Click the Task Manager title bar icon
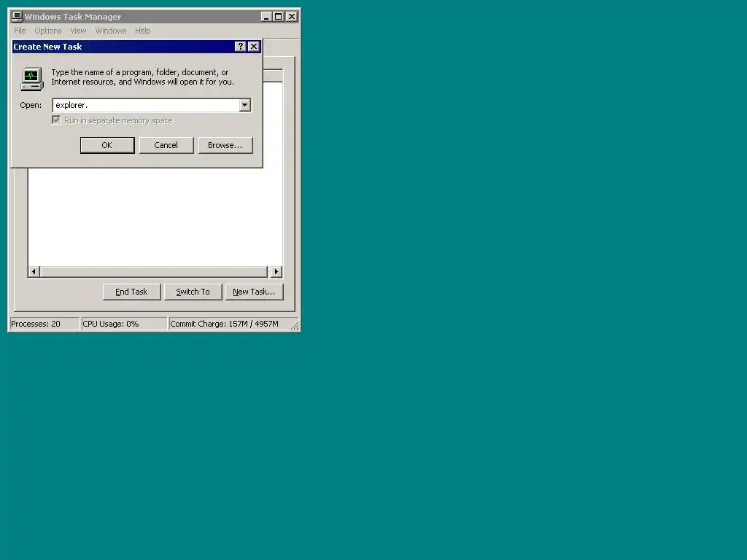The height and width of the screenshot is (560, 747). pyautogui.click(x=18, y=17)
